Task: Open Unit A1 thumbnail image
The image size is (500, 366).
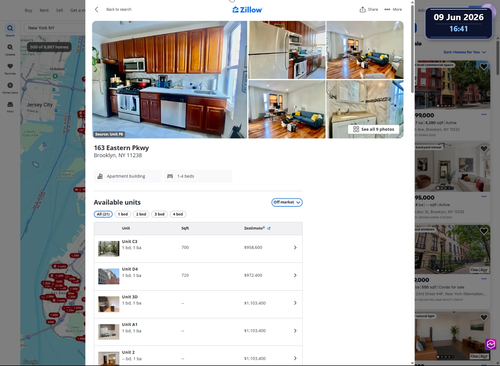Action: coord(109,332)
